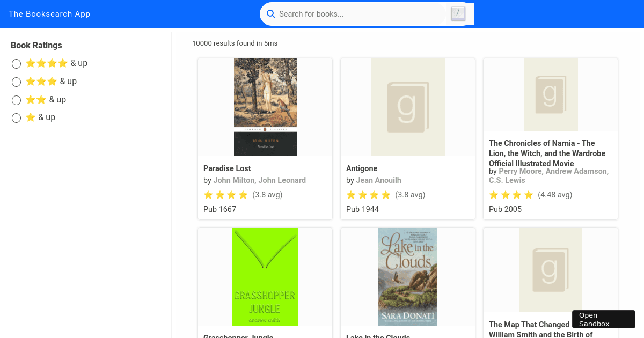Click author link Jean Anouilh
644x338 pixels.
(x=379, y=180)
